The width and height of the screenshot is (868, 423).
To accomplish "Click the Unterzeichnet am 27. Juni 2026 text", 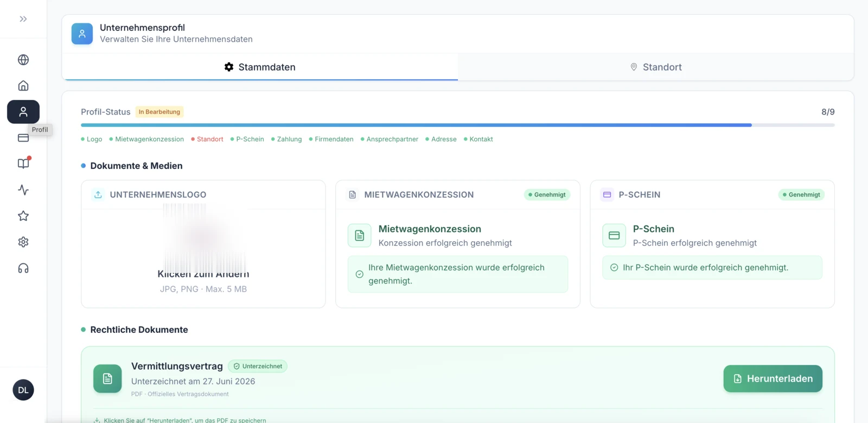I will [x=193, y=381].
